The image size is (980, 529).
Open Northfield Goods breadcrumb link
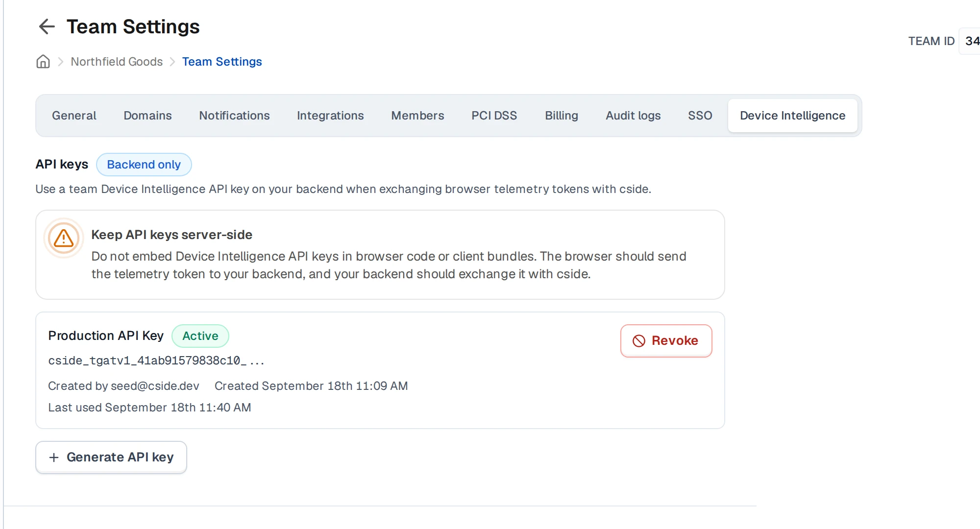point(117,62)
